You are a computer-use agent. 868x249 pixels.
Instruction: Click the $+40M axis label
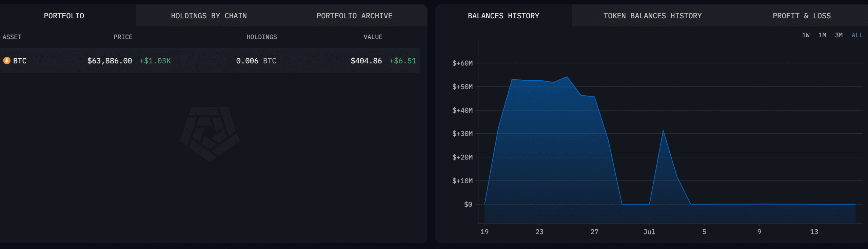pyautogui.click(x=462, y=110)
